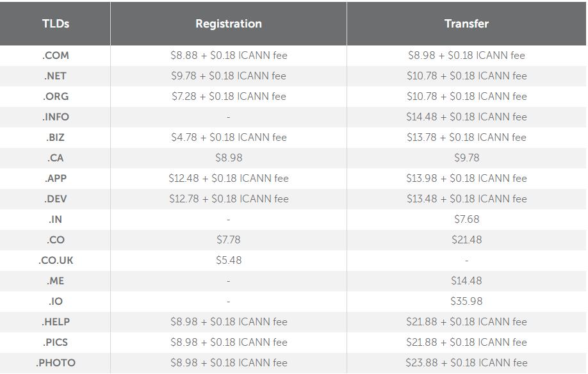Select the $7.78 registration price

(229, 240)
